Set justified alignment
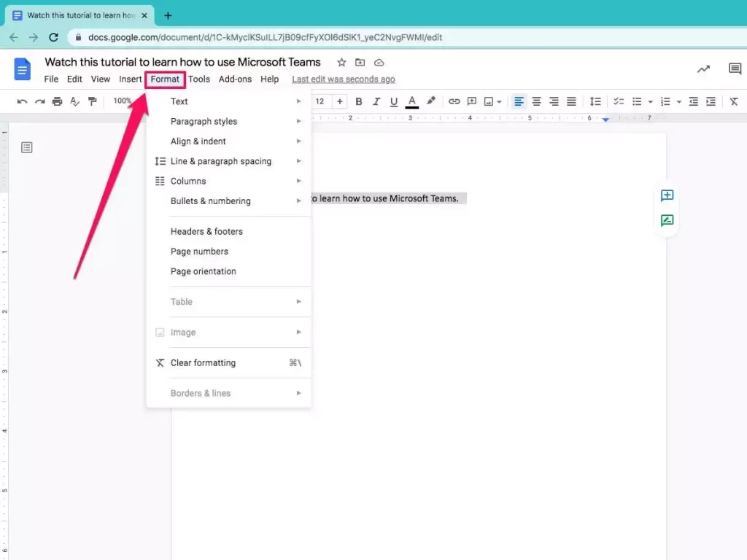This screenshot has height=560, width=747. [x=571, y=101]
